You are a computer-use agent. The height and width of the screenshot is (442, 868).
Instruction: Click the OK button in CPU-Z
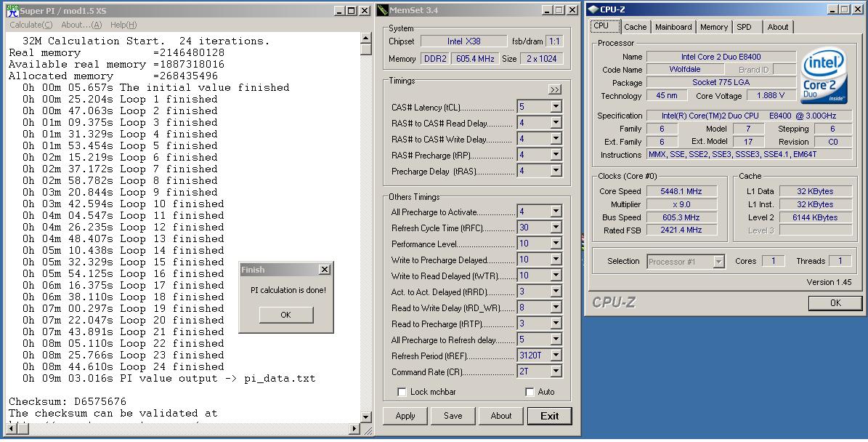[835, 303]
